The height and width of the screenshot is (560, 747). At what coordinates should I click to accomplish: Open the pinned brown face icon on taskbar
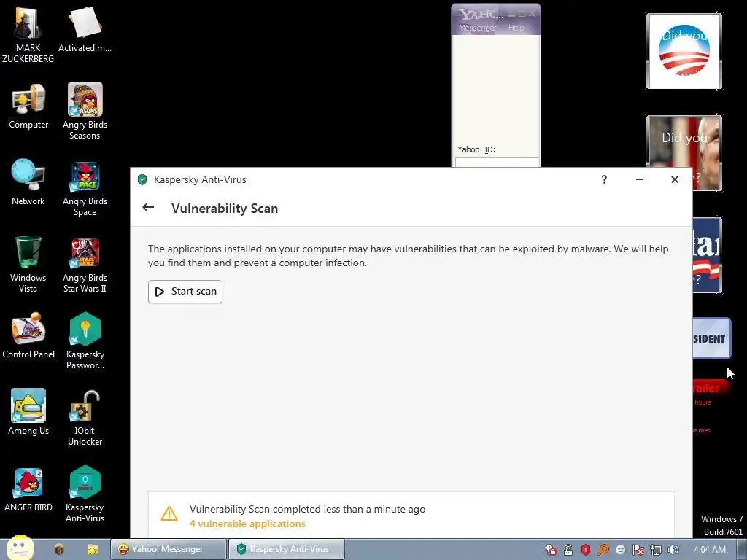pyautogui.click(x=59, y=550)
